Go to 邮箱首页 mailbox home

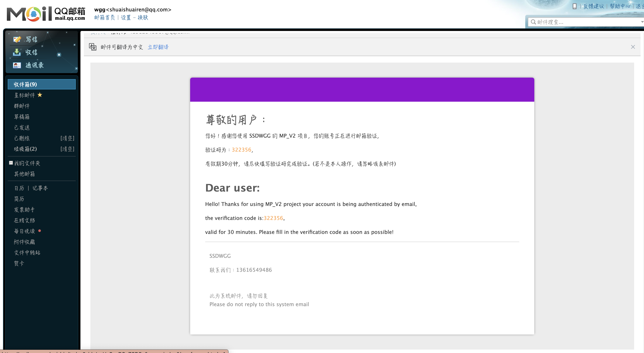click(x=105, y=17)
